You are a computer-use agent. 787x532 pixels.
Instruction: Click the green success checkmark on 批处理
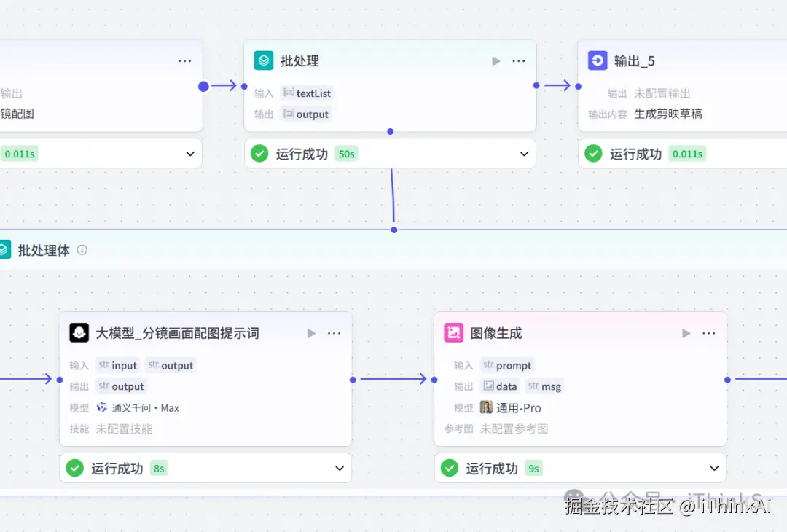coord(259,153)
